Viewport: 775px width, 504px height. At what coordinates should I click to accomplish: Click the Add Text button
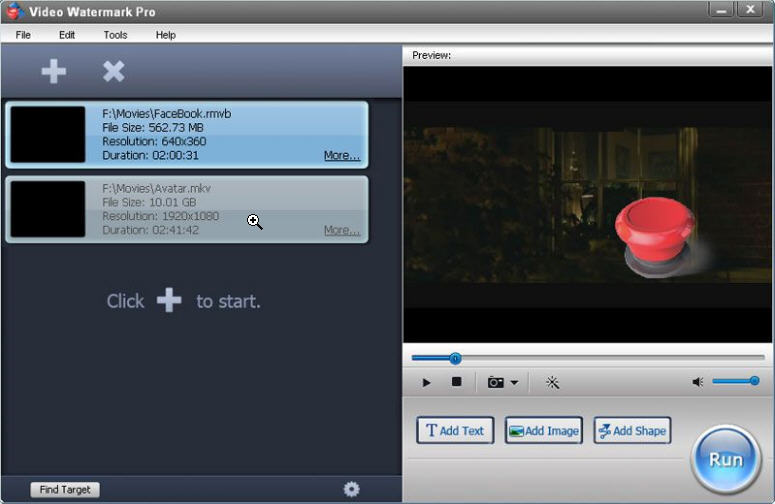tap(455, 430)
